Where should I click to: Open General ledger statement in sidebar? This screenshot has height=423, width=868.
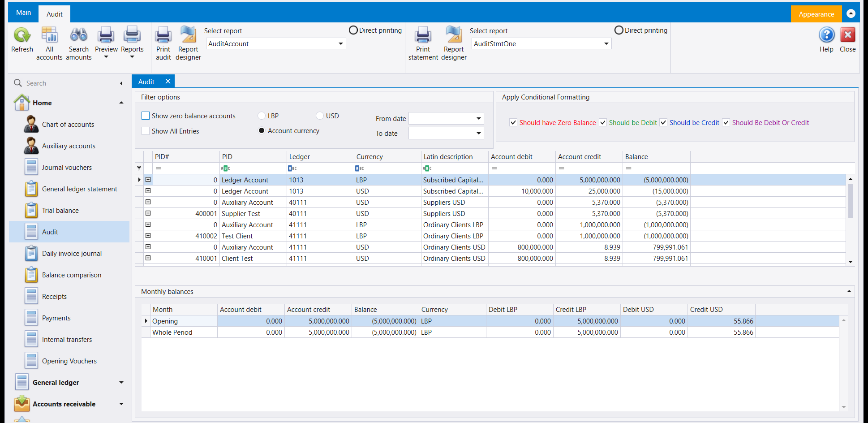(80, 189)
